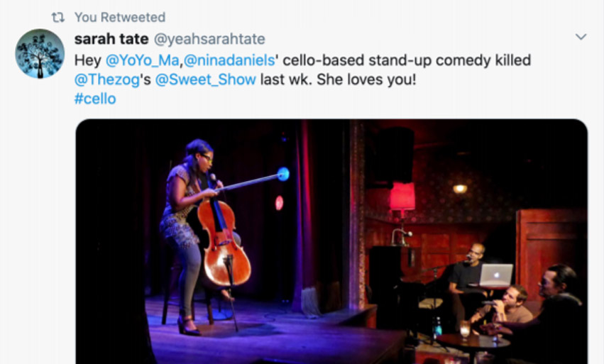Visit the @ninadaniels profile mention

229,60
